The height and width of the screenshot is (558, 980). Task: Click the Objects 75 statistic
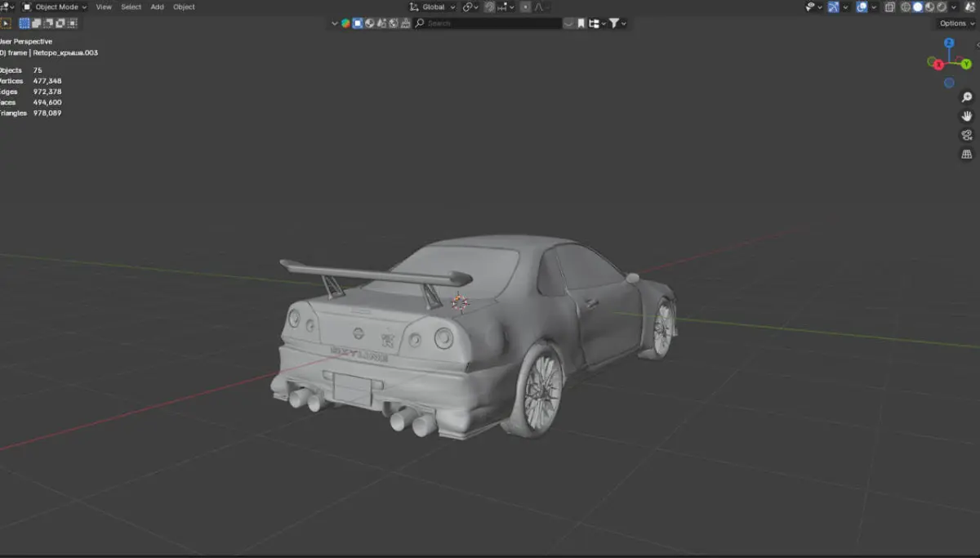pos(21,70)
